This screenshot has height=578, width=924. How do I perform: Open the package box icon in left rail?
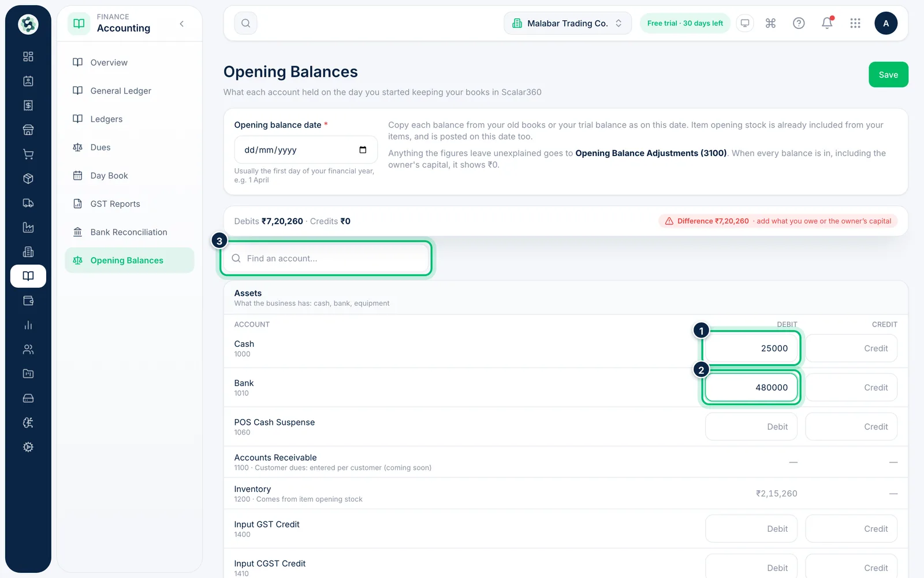28,179
